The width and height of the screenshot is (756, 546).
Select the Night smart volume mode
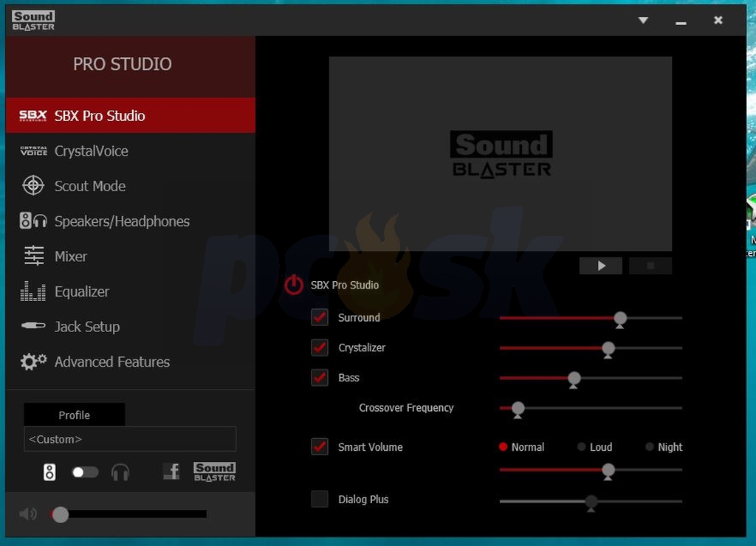click(x=664, y=446)
